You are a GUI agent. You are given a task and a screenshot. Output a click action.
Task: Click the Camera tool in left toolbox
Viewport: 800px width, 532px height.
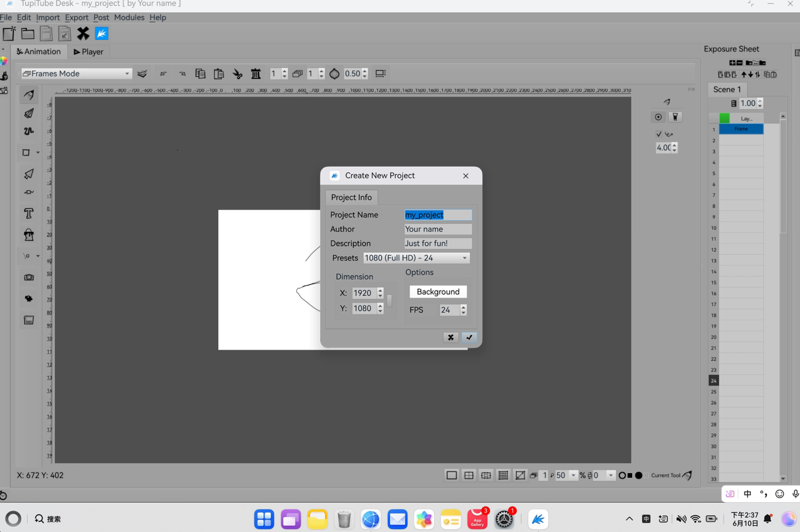pyautogui.click(x=29, y=277)
